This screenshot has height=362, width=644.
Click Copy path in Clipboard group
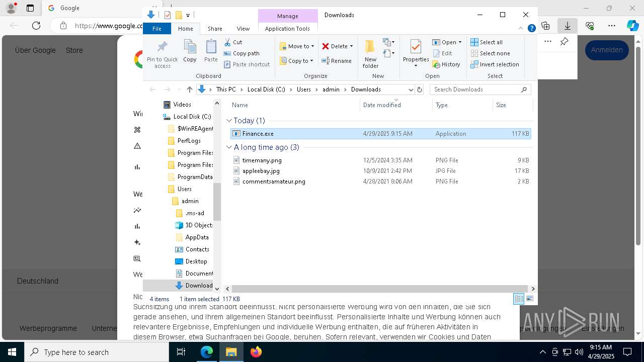tap(242, 53)
